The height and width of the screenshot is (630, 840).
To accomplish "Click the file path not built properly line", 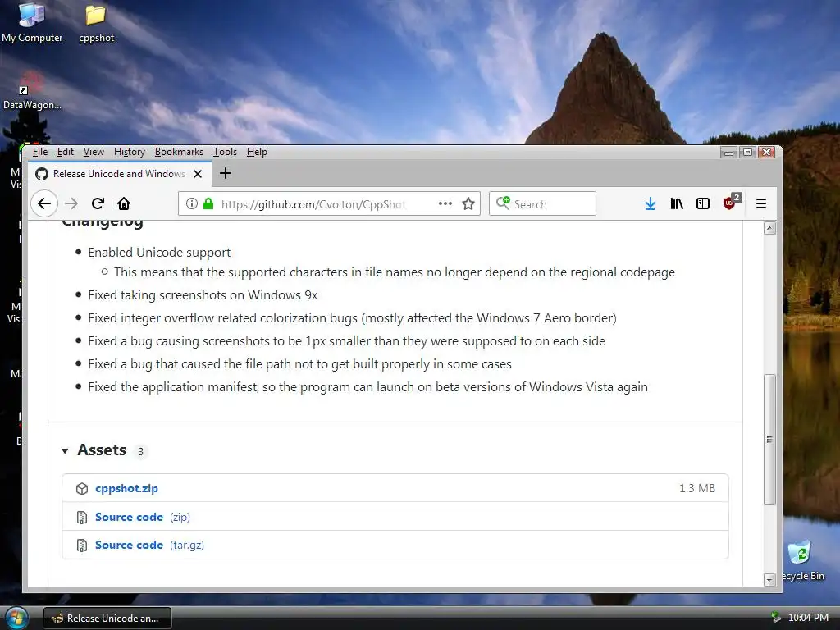I will point(299,364).
